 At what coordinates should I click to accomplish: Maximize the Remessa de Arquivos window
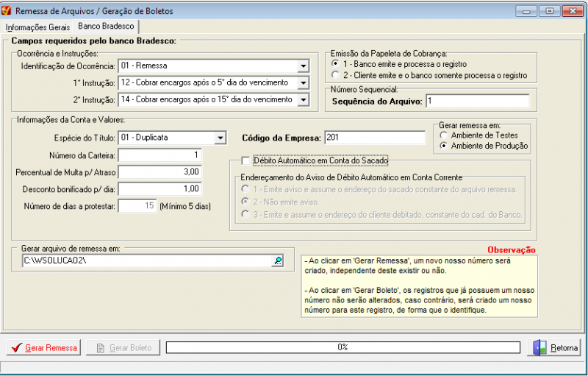pos(549,11)
